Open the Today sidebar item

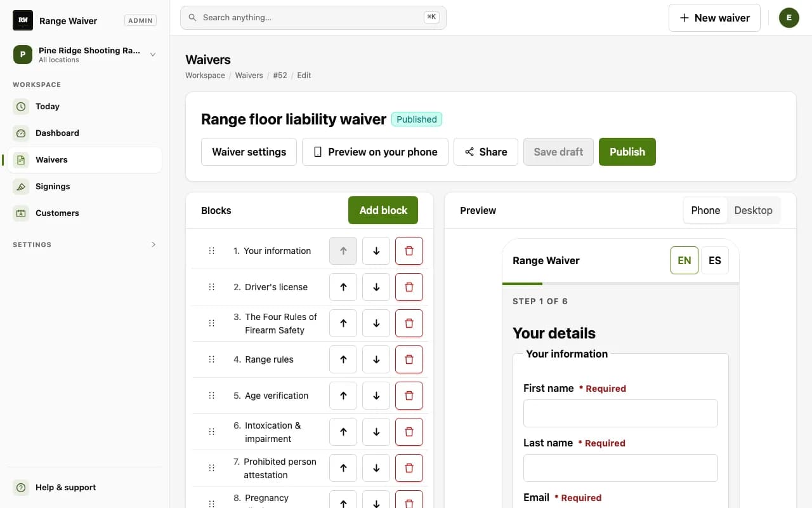tap(85, 107)
